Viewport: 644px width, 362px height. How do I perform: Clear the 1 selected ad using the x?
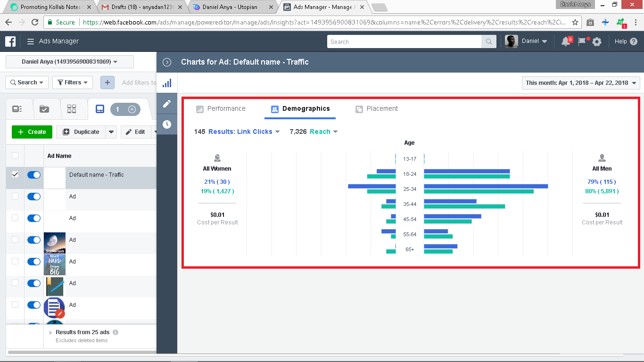[132, 109]
